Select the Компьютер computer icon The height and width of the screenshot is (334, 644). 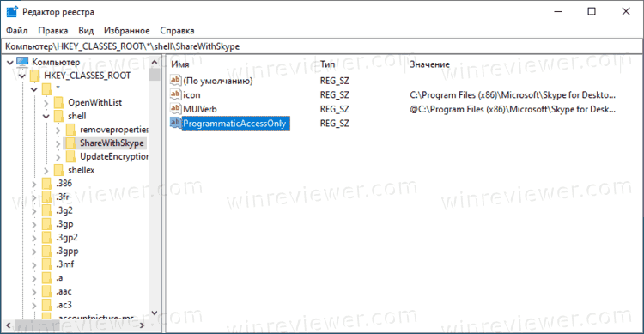22,62
